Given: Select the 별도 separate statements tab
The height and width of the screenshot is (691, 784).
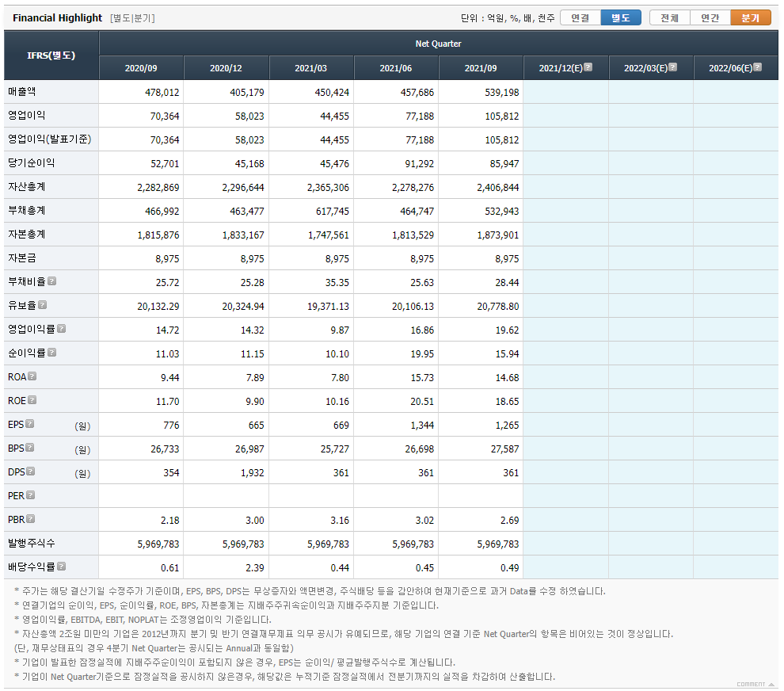Looking at the screenshot, I should click(621, 18).
